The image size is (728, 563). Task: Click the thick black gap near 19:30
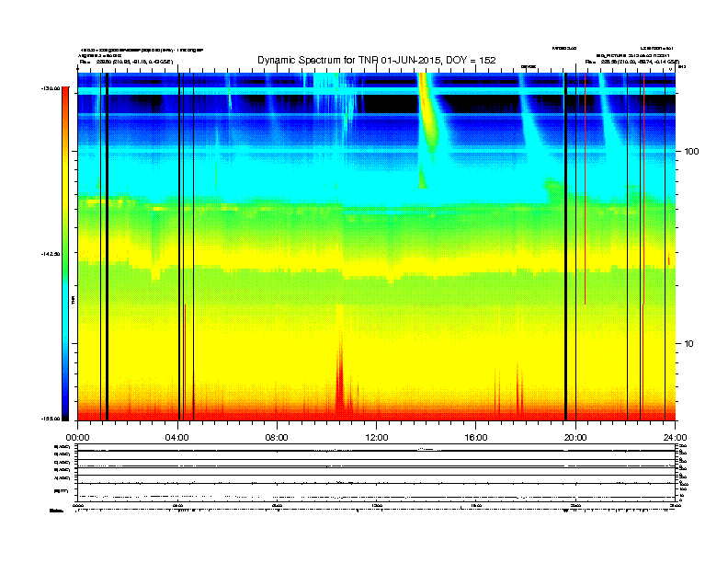coord(565,247)
